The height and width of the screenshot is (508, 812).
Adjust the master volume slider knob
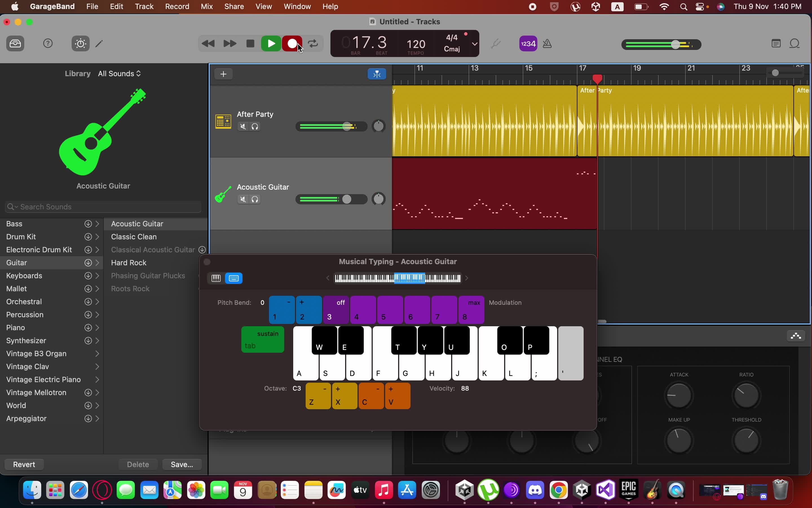coord(675,44)
